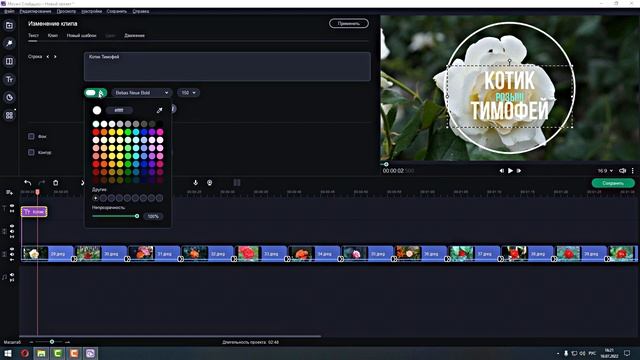Open the Сохранить menu in menu bar
The image size is (640, 360).
[x=117, y=11]
